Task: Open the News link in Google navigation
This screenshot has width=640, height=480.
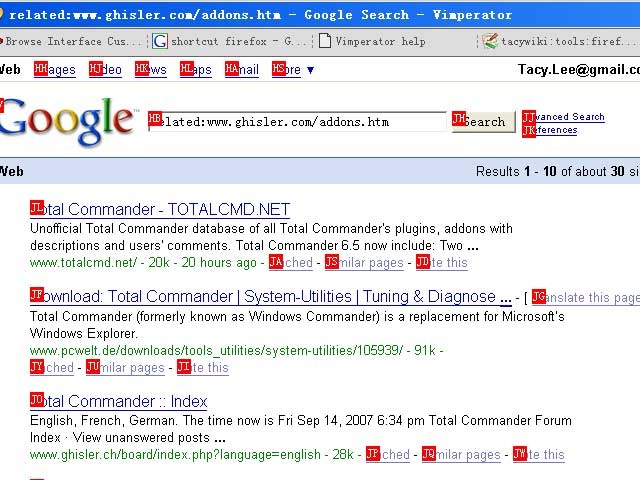Action: click(x=151, y=69)
